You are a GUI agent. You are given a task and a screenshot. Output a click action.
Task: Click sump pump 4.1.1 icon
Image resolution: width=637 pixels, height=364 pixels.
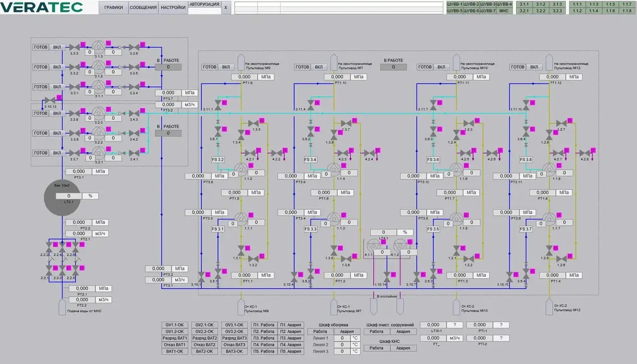(x=373, y=247)
